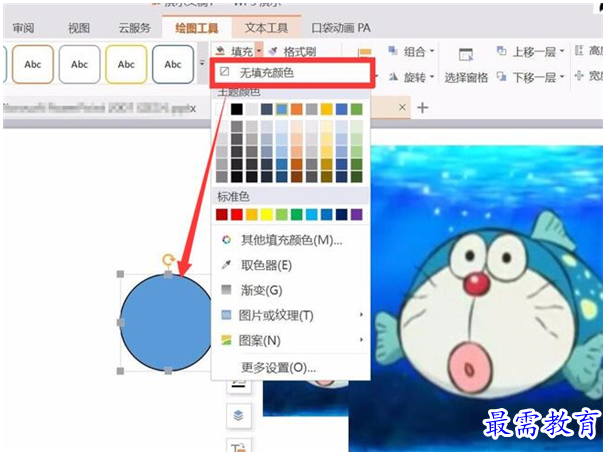Click the line style icon below the menu
The width and height of the screenshot is (607, 455).
238,386
